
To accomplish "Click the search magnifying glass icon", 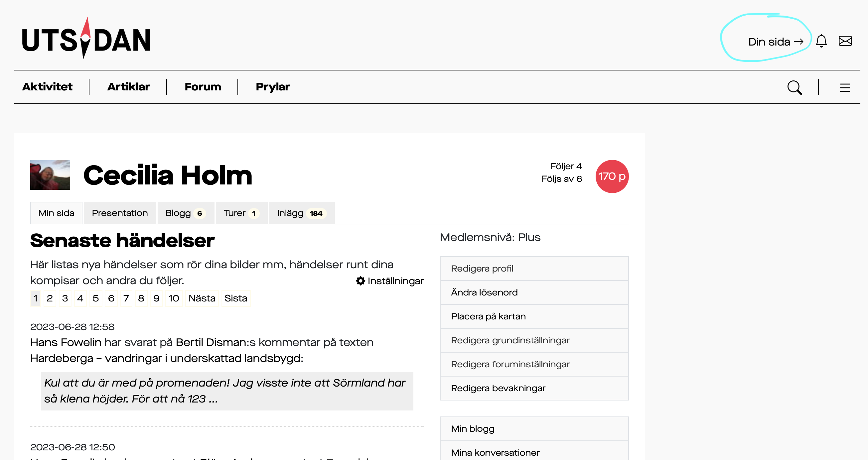I will tap(794, 87).
